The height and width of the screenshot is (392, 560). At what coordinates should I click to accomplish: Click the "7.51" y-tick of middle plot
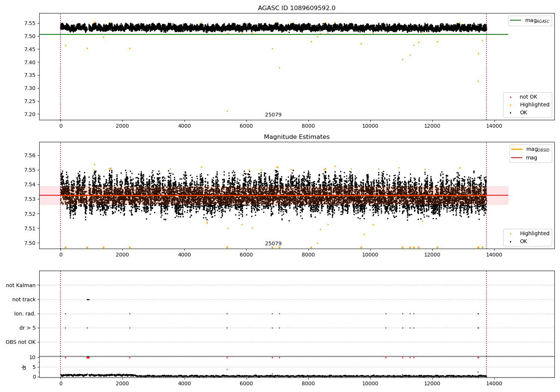click(x=29, y=228)
